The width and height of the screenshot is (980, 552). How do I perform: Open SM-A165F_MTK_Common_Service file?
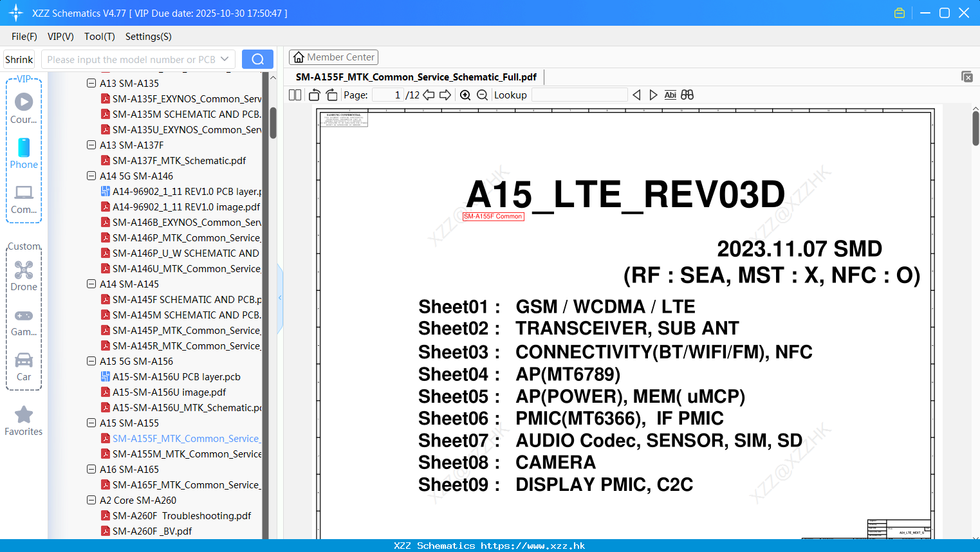[181, 484]
